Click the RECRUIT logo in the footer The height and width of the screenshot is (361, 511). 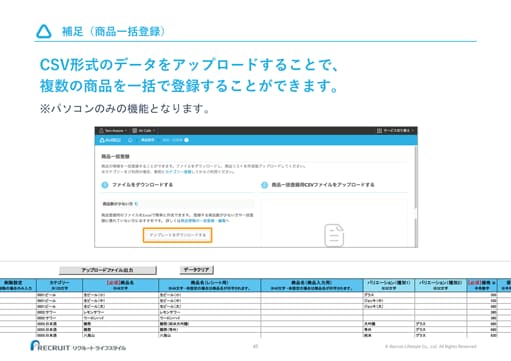pos(78,346)
